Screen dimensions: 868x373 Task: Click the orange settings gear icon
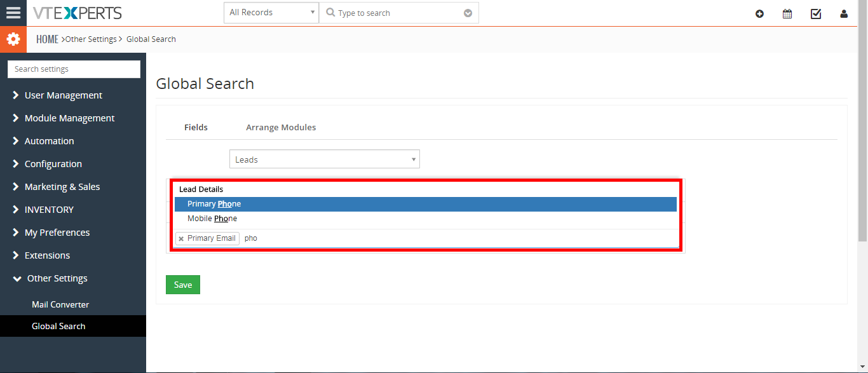[x=13, y=39]
